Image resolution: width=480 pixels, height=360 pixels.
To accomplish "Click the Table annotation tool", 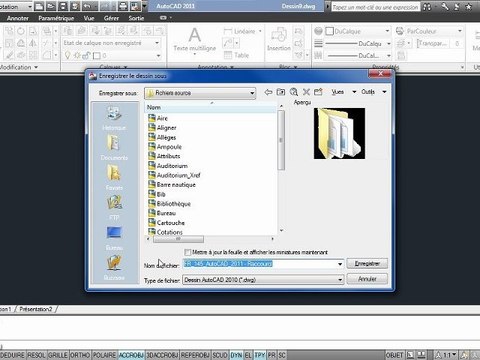I will pyautogui.click(x=236, y=55).
